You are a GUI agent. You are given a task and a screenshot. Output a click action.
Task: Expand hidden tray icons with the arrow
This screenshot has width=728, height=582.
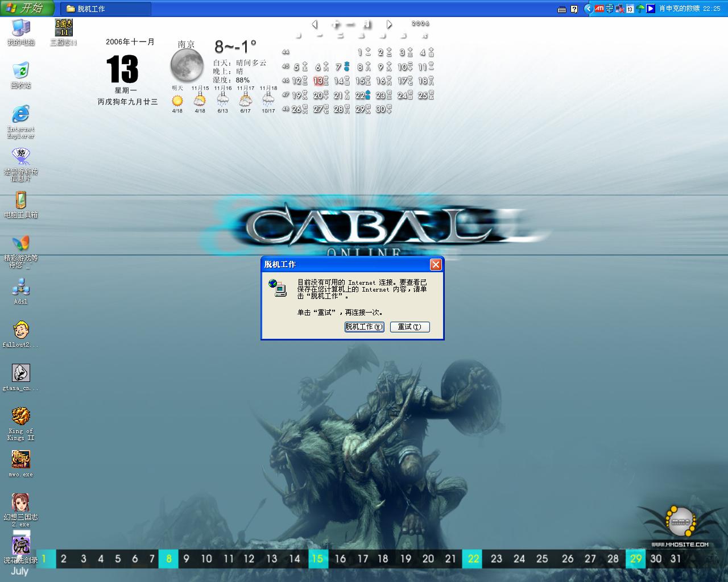click(x=589, y=9)
